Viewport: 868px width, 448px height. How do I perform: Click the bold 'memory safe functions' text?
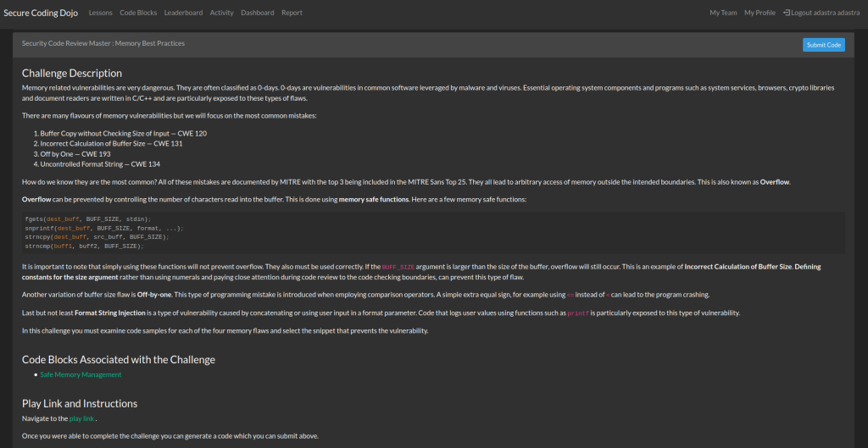coord(374,200)
